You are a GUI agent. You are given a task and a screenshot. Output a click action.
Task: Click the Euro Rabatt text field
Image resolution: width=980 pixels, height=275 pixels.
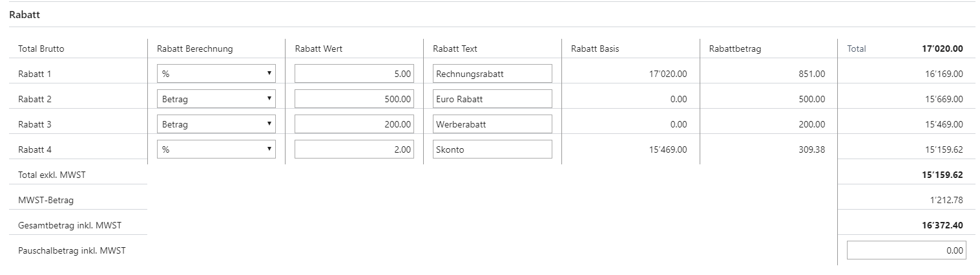pos(492,99)
